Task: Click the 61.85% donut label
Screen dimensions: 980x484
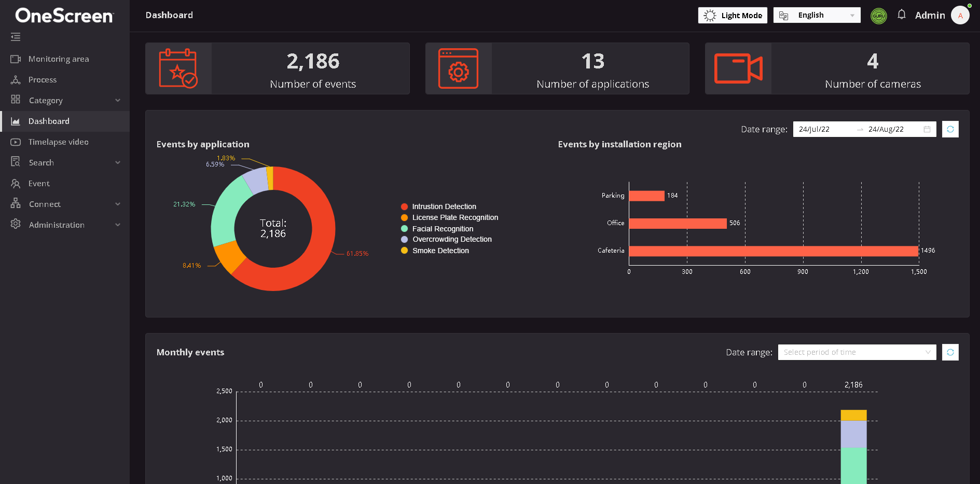Action: (357, 254)
